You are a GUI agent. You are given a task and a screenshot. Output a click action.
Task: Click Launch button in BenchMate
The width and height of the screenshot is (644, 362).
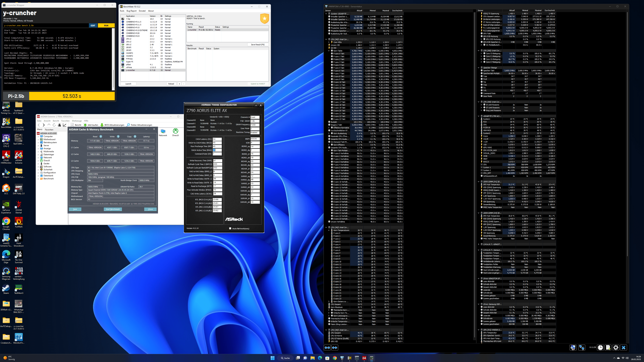click(x=128, y=84)
